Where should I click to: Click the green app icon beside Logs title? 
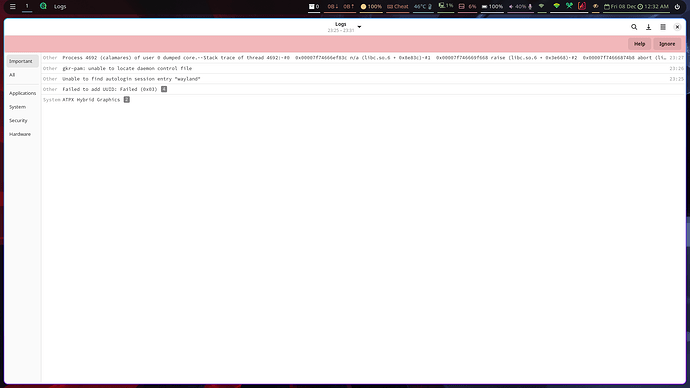(x=43, y=6)
